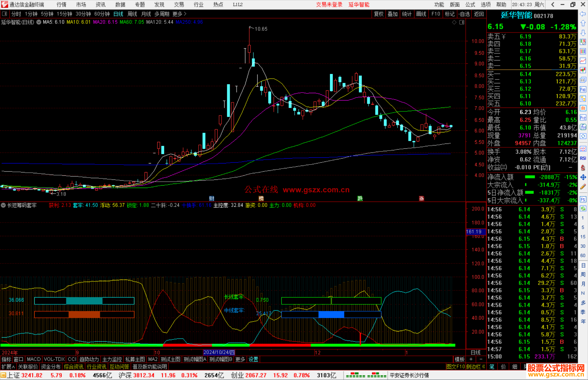The image size is (588, 380).
Task: Click the circle icon in right sidebar
Action: pos(583,136)
